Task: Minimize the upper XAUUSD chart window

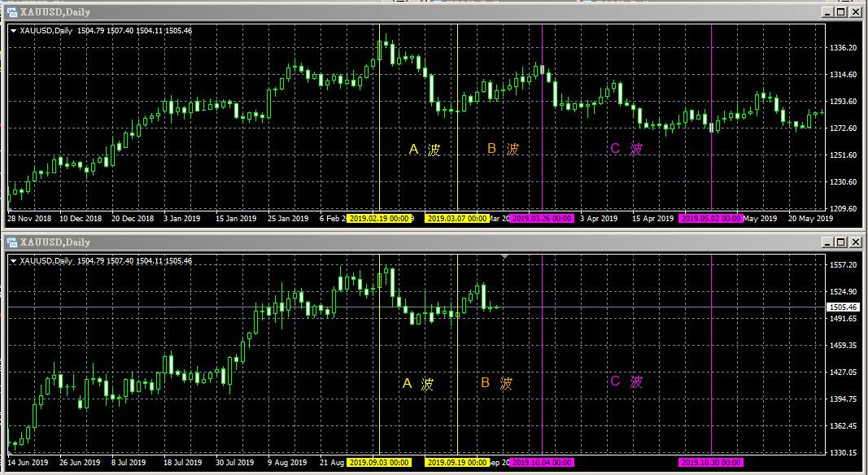Action: 829,11
